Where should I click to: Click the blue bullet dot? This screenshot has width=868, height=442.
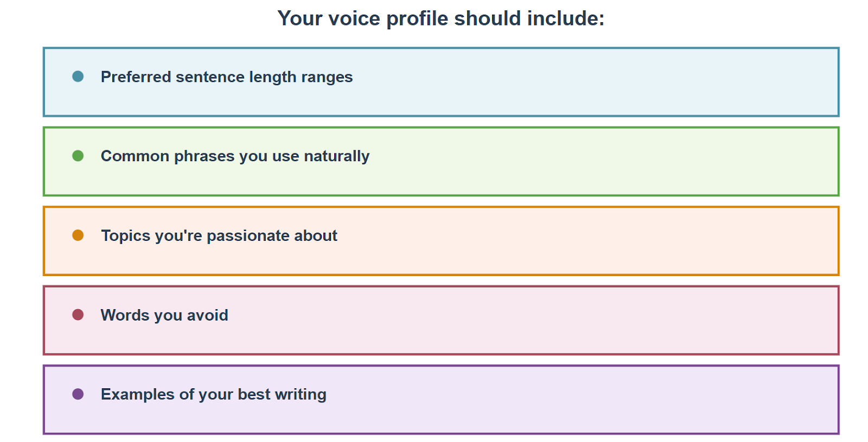pos(78,76)
